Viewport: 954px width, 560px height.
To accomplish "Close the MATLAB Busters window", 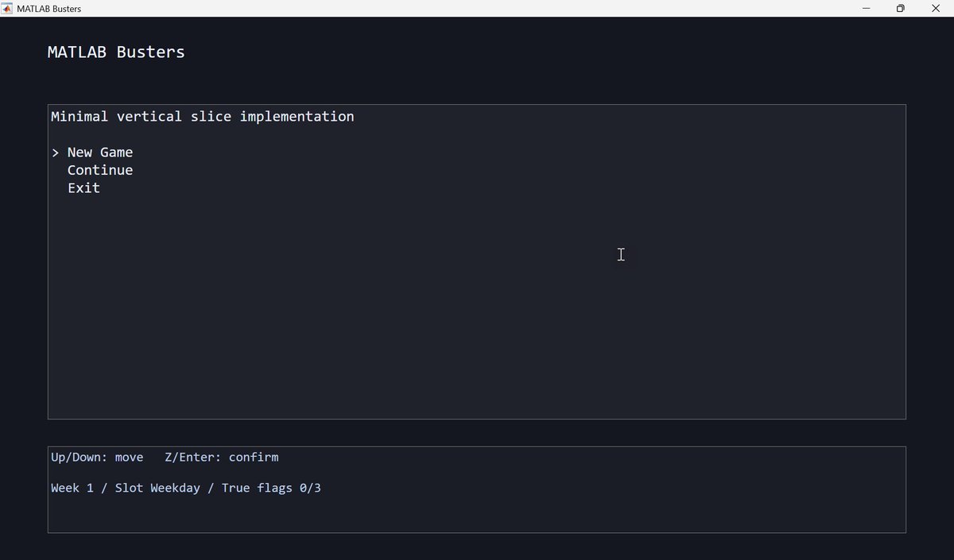I will pyautogui.click(x=936, y=9).
